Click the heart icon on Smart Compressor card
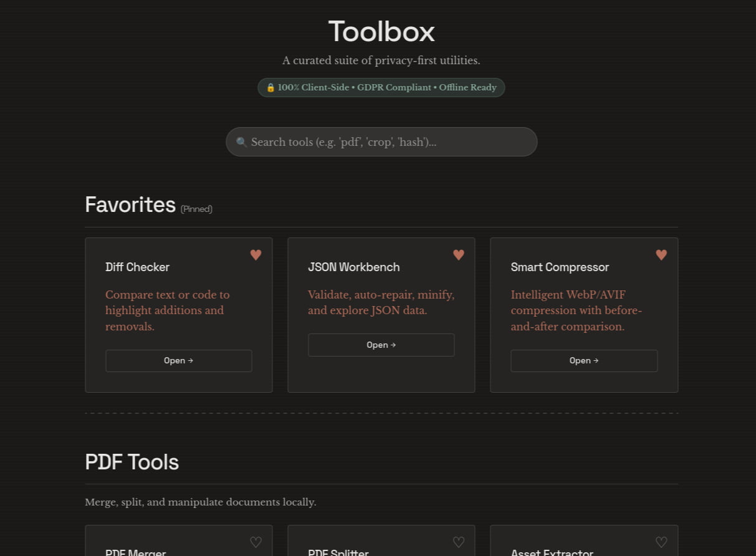 point(661,254)
